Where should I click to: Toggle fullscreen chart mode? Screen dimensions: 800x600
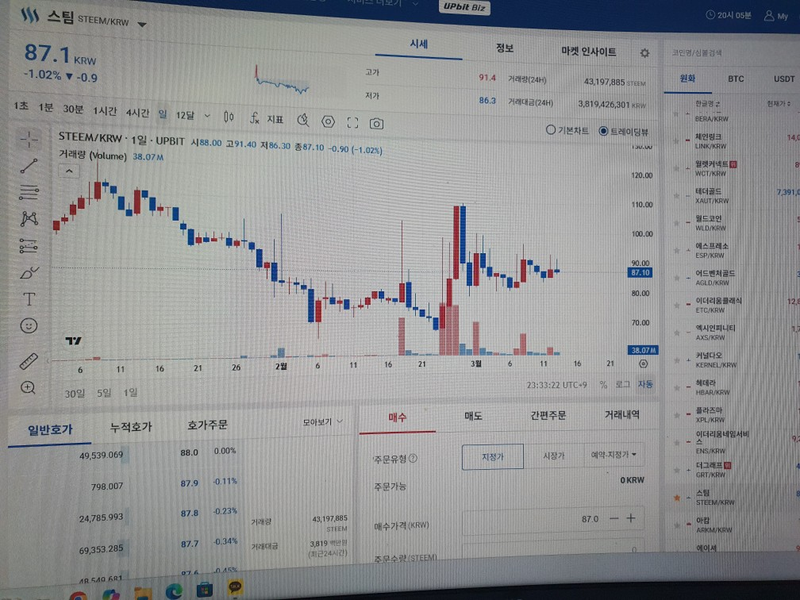[x=352, y=122]
